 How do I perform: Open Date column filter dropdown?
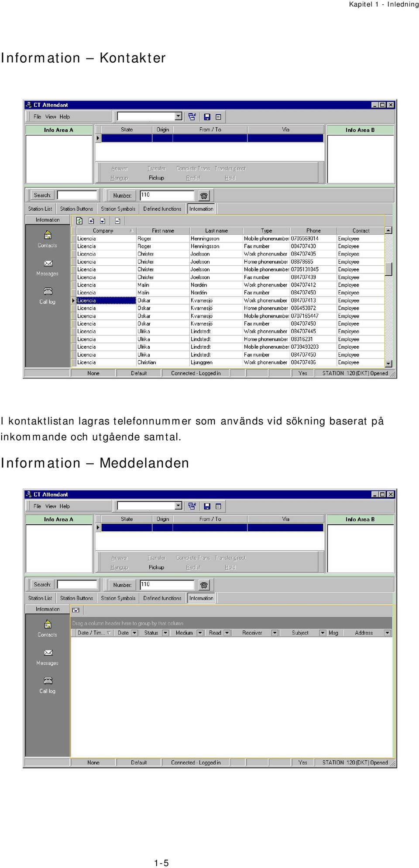click(x=134, y=633)
